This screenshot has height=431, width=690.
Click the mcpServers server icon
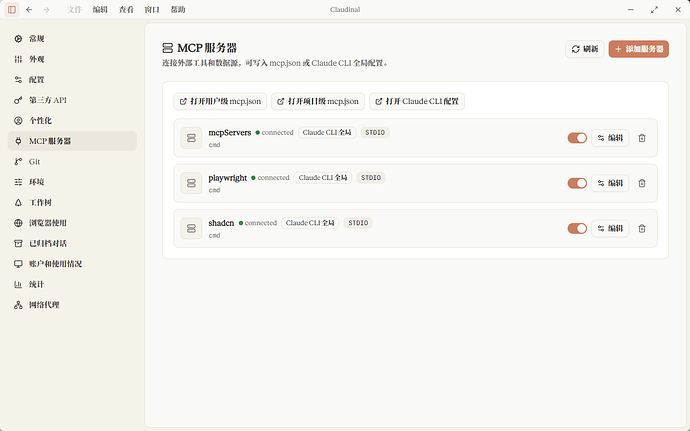pyautogui.click(x=191, y=138)
